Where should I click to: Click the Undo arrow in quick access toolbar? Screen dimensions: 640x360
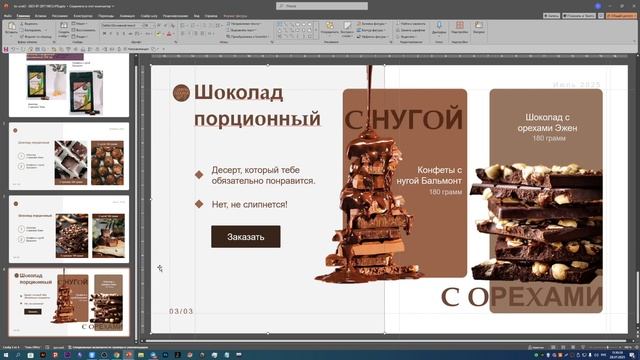[x=13, y=49]
